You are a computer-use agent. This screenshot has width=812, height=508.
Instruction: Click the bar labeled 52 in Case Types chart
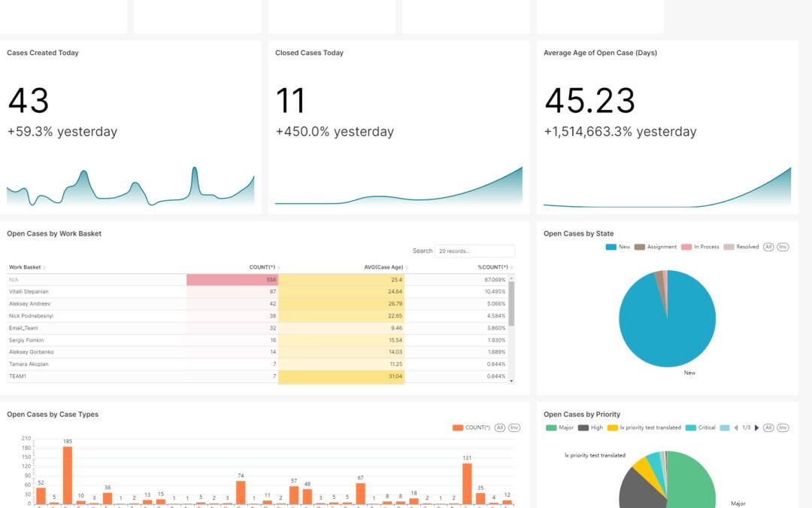coord(41,496)
